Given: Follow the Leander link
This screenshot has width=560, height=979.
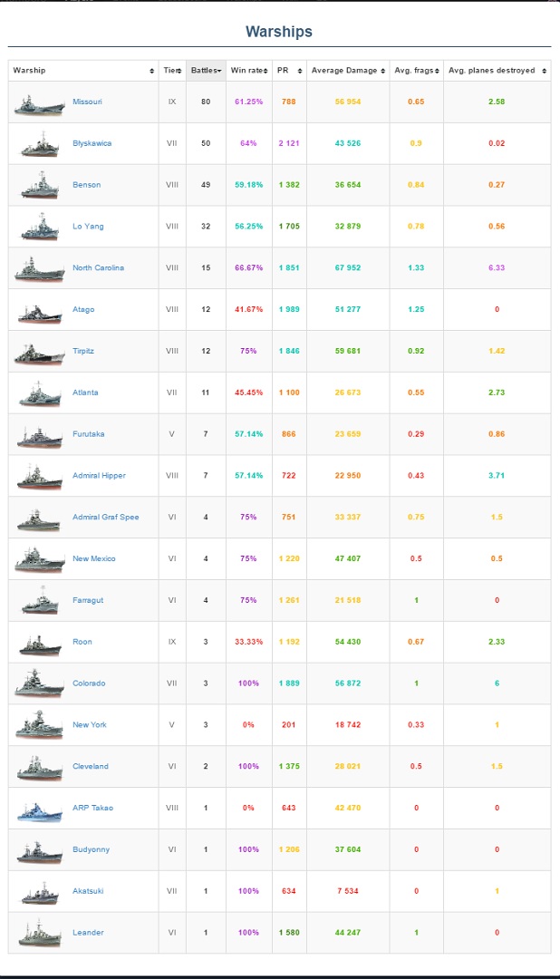Looking at the screenshot, I should pos(88,932).
